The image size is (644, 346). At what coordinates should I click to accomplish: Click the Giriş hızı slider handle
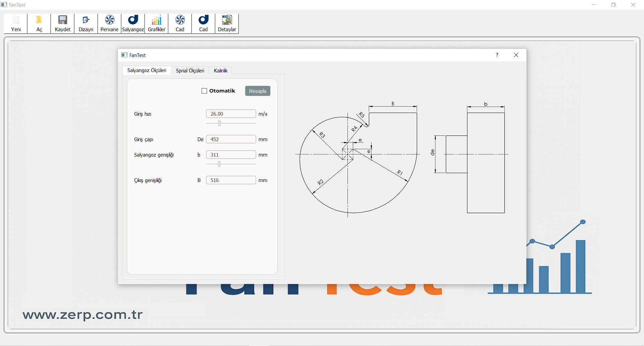(x=219, y=123)
